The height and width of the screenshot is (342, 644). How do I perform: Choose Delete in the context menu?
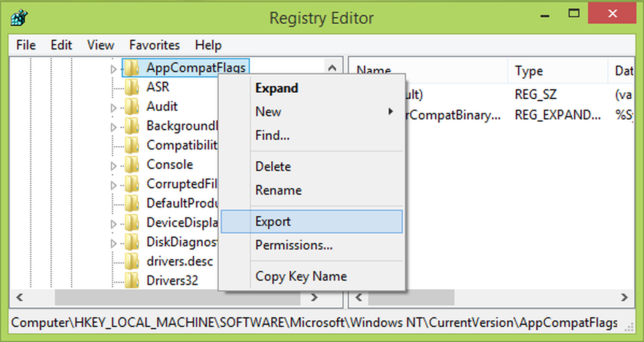click(x=312, y=167)
